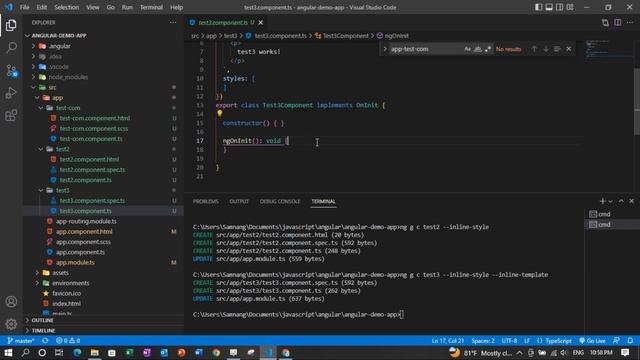Image resolution: width=640 pixels, height=360 pixels.
Task: Maximize the terminal panel size
Action: coord(621,201)
